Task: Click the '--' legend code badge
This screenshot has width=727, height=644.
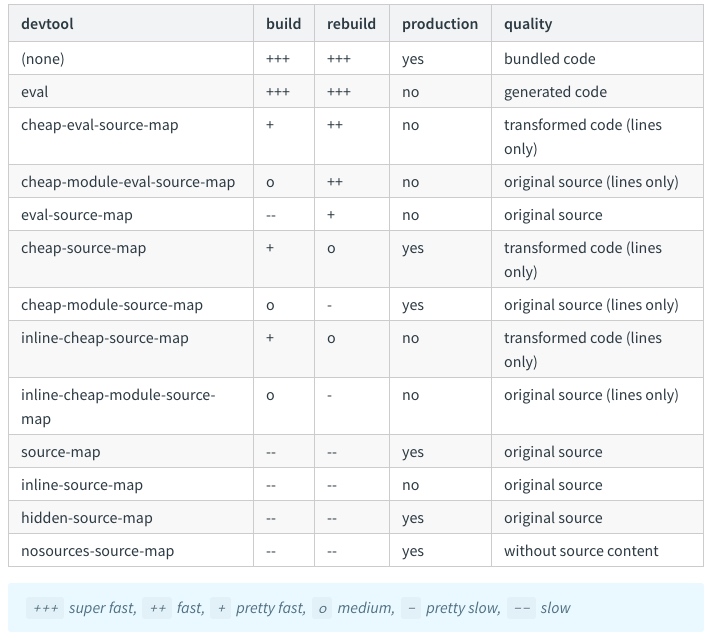Action: [522, 608]
